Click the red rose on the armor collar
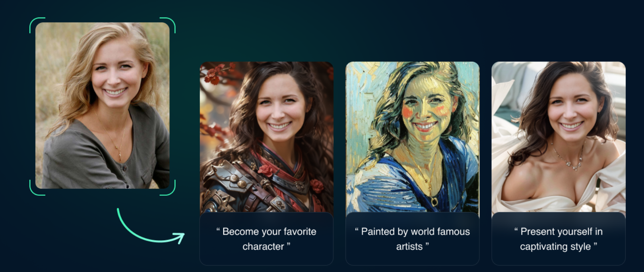 click(x=265, y=171)
